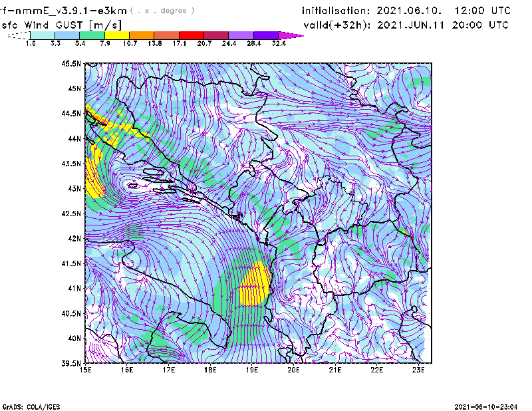532x411 pixels.
Task: Click the yellow gust area near 19E 41N
Action: tap(255, 285)
